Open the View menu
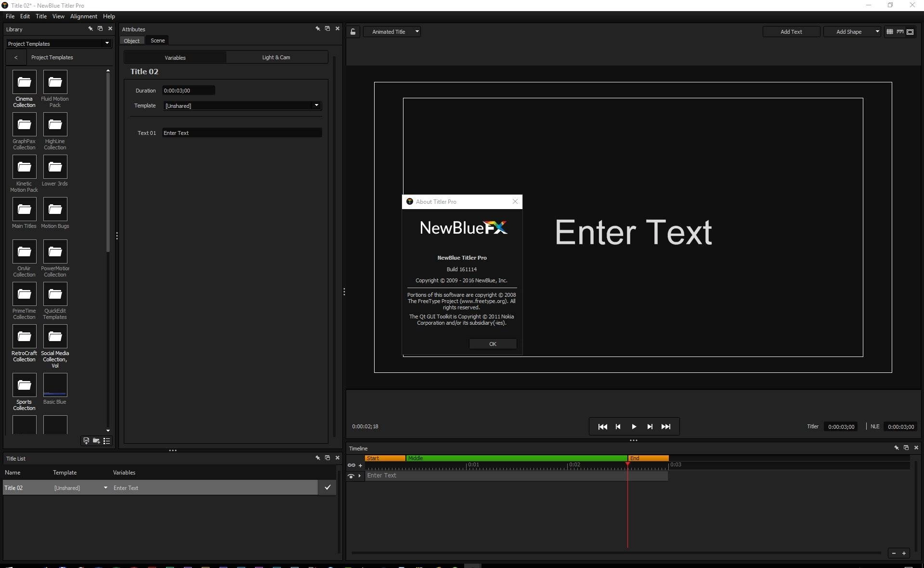The height and width of the screenshot is (568, 924). 58,16
